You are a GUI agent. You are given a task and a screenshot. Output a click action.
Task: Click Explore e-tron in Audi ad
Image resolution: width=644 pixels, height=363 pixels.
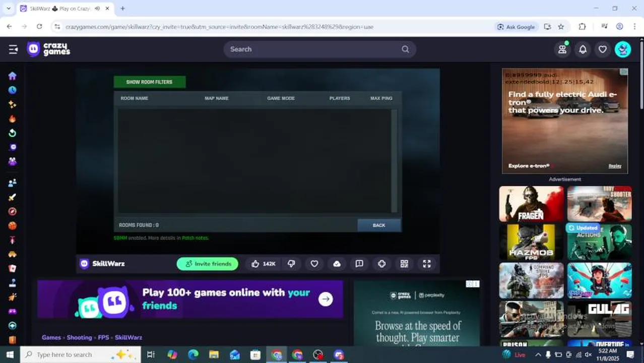pyautogui.click(x=529, y=166)
